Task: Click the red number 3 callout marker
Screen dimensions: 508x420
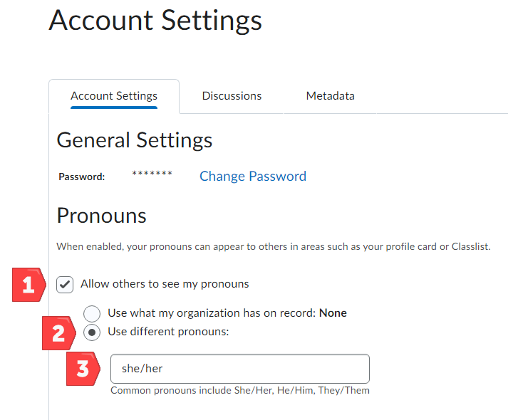Action: pyautogui.click(x=83, y=369)
